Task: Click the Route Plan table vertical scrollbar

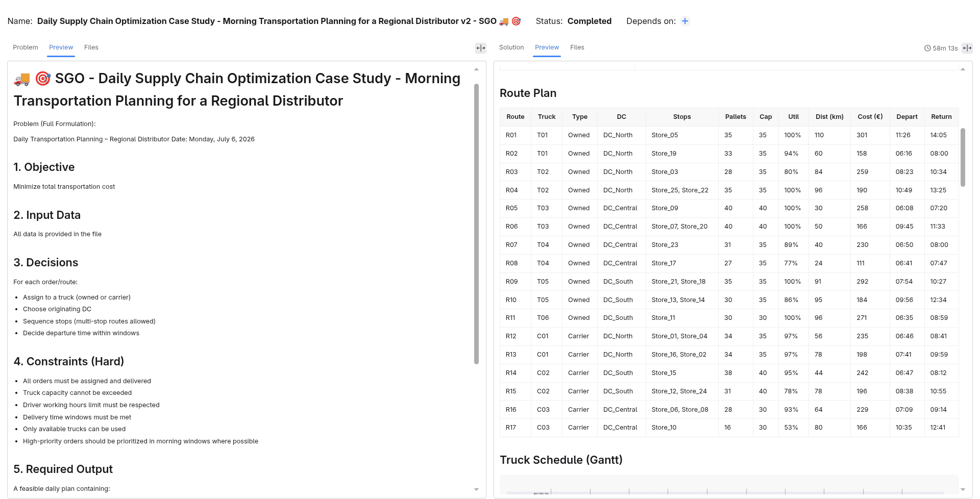Action: tap(963, 157)
